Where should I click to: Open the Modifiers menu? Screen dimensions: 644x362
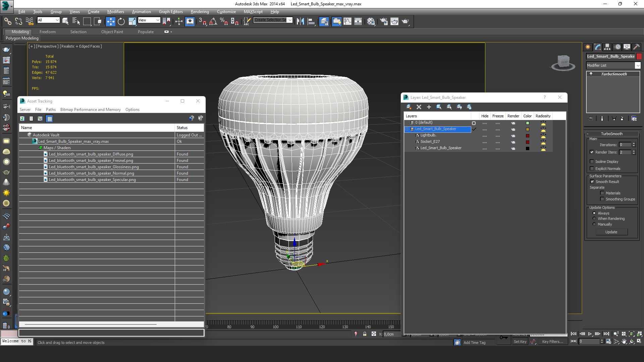click(x=115, y=12)
